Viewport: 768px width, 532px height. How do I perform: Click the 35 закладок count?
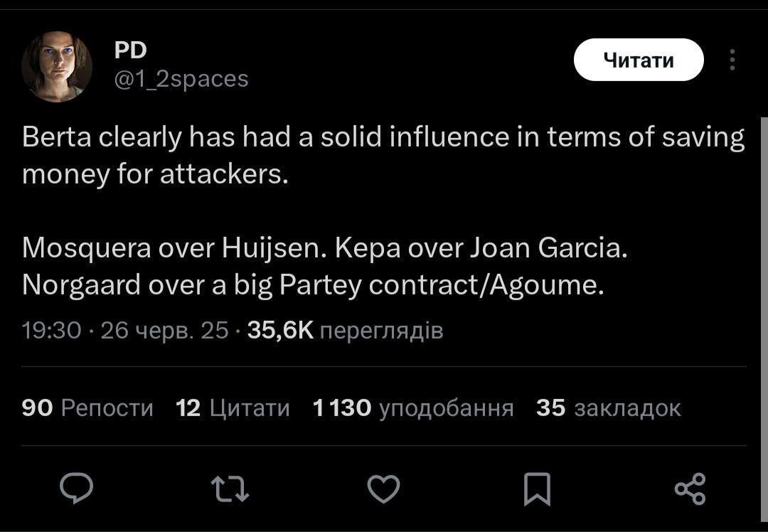(x=608, y=408)
